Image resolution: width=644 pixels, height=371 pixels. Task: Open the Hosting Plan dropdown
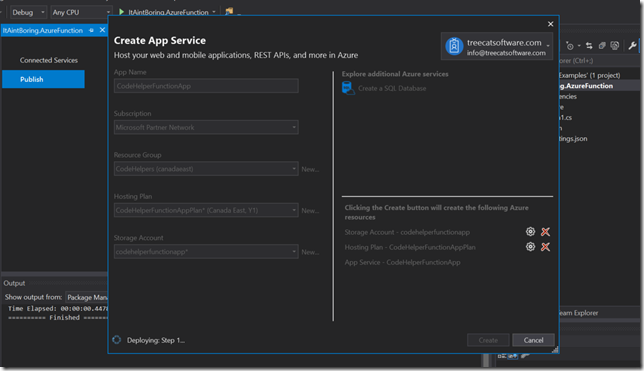[206, 210]
